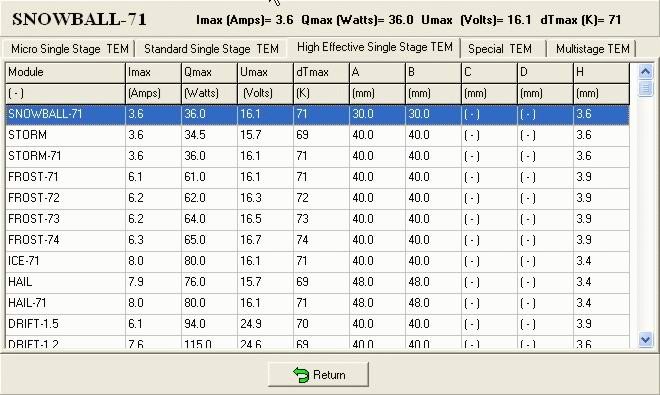This screenshot has height=395, width=660.
Task: Select the FROST-72 module row
Action: tap(317, 198)
